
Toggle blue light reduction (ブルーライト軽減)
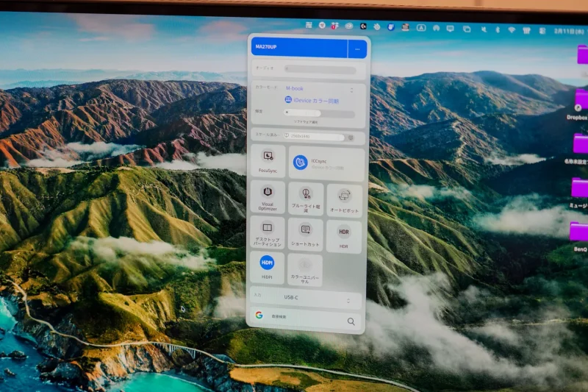[x=306, y=197]
